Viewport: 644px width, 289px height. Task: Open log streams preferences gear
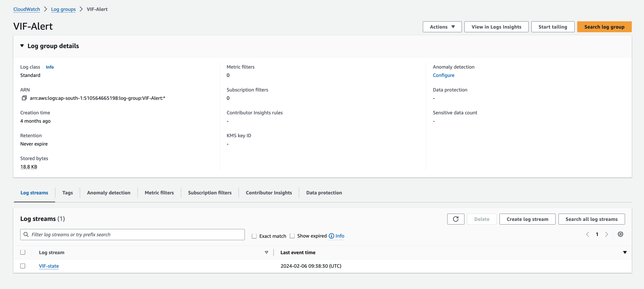pyautogui.click(x=621, y=234)
